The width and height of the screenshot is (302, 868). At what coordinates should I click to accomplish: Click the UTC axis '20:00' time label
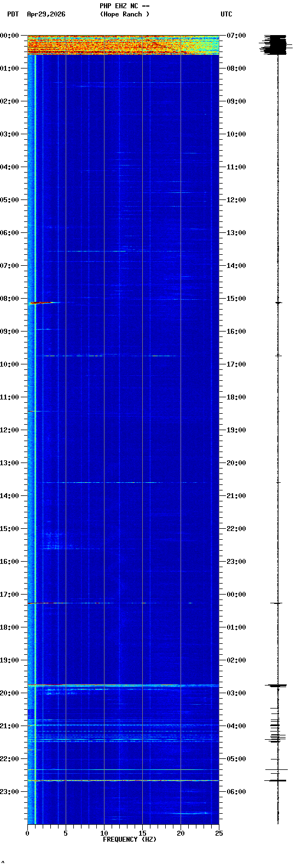click(x=236, y=463)
